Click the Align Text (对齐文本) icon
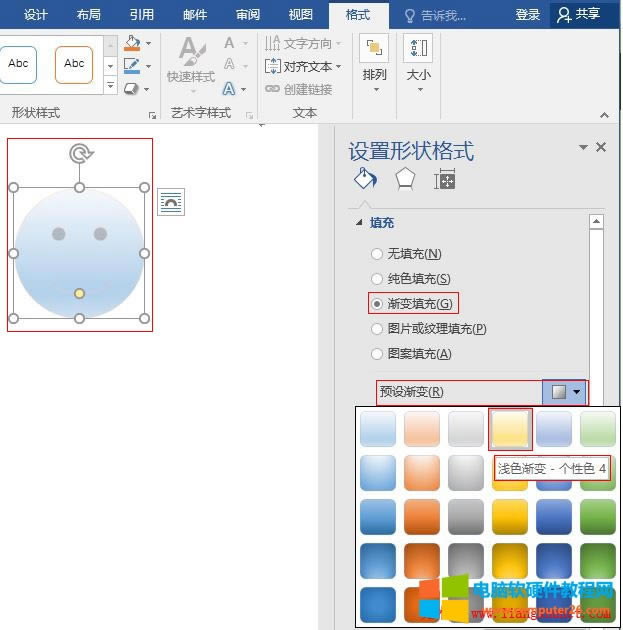Viewport: 623px width, 630px height. coord(272,66)
